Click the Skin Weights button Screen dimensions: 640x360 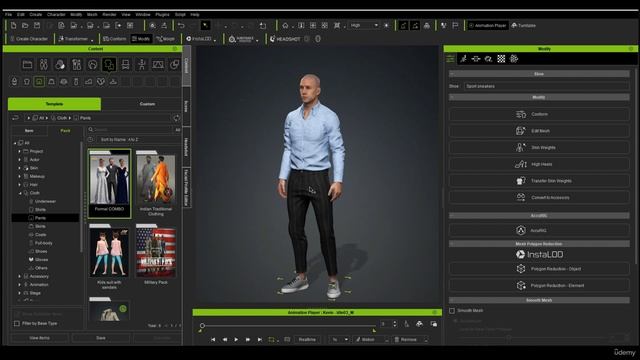click(539, 147)
